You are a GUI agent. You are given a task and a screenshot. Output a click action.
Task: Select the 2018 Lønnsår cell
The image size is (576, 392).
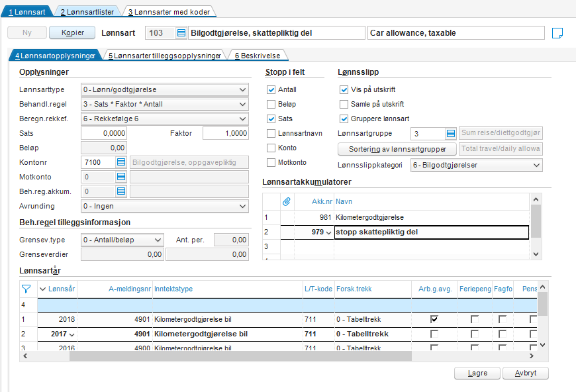click(x=58, y=319)
